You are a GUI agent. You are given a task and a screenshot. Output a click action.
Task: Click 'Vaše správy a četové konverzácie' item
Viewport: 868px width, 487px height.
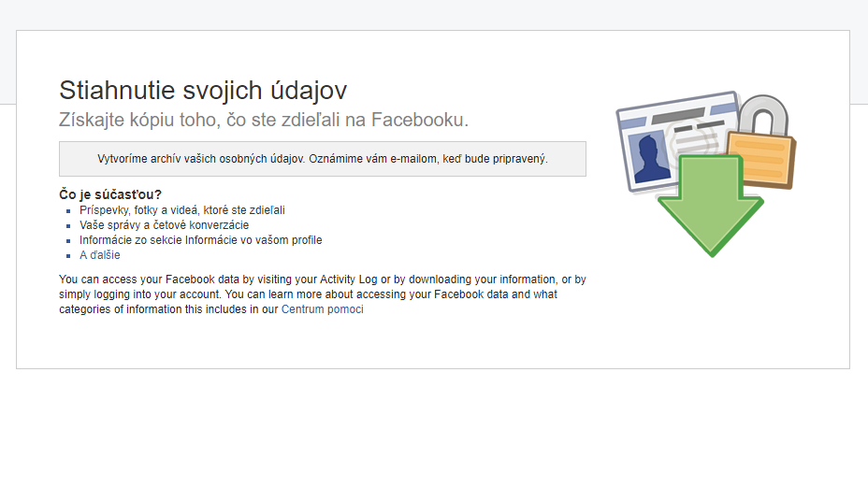(164, 225)
